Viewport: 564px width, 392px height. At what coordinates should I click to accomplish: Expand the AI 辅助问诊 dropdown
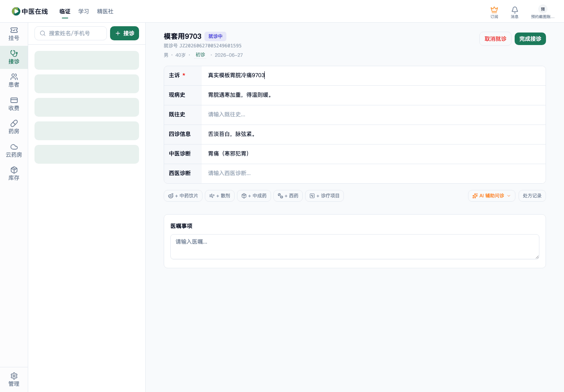tap(492, 196)
